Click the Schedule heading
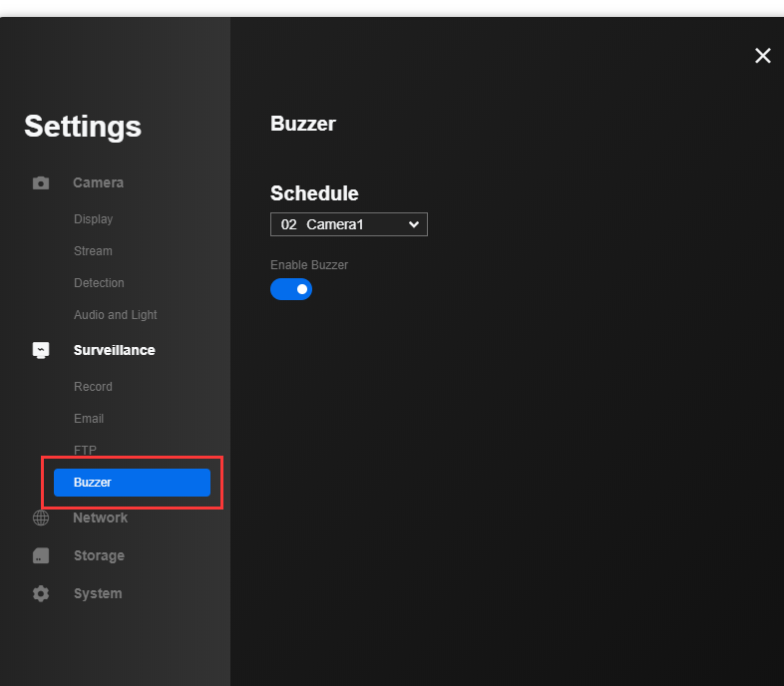Screen dimensions: 784x686 pos(314,193)
